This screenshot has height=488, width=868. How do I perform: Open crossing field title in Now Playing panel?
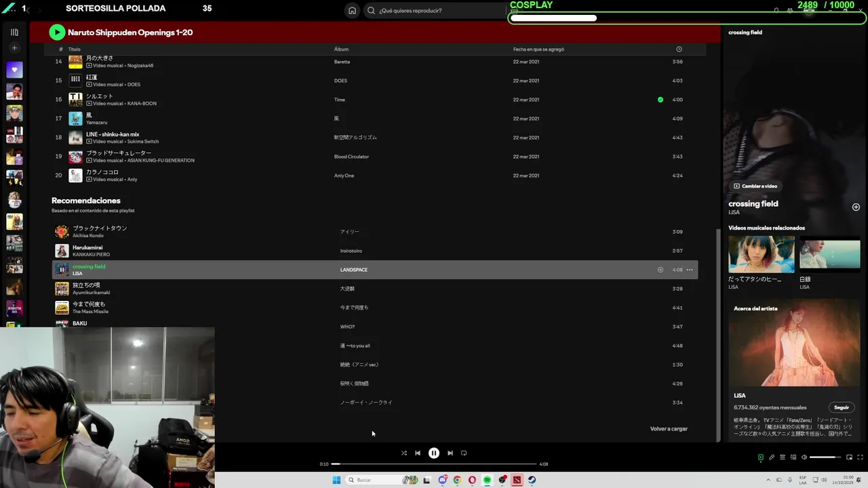pyautogui.click(x=753, y=203)
